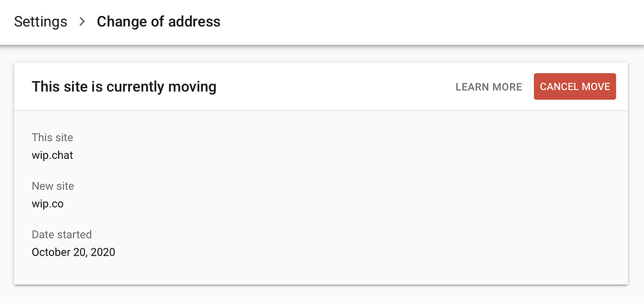Go back to Settings via breadcrumb
The width and height of the screenshot is (644, 303).
tap(41, 22)
